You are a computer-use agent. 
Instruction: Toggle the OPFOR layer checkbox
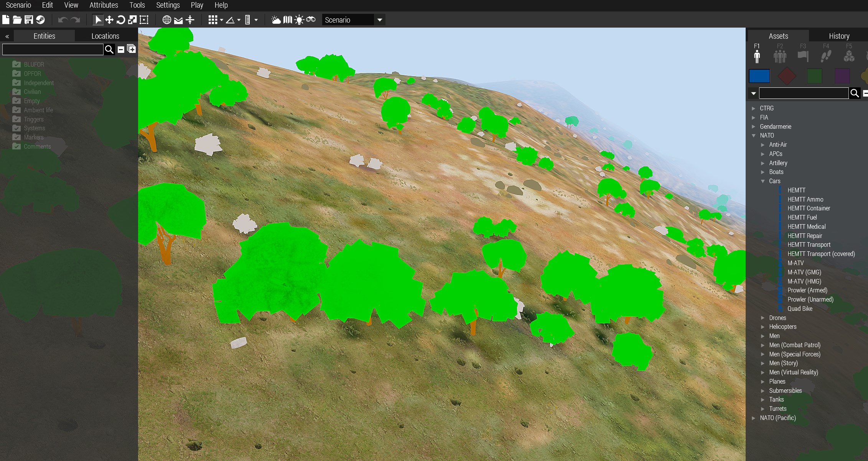coord(16,74)
